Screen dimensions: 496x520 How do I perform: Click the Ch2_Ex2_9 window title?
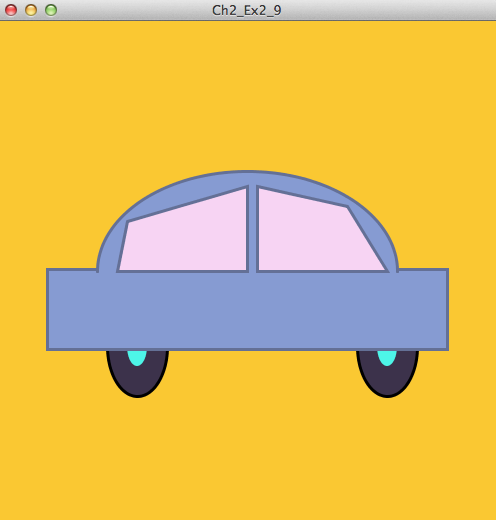[247, 10]
